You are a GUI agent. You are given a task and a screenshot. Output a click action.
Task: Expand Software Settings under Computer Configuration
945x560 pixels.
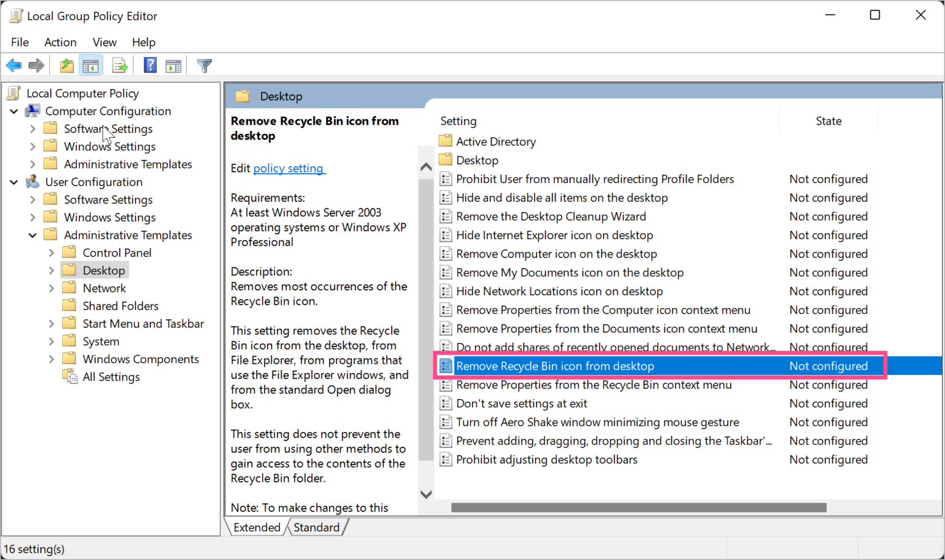coord(33,129)
